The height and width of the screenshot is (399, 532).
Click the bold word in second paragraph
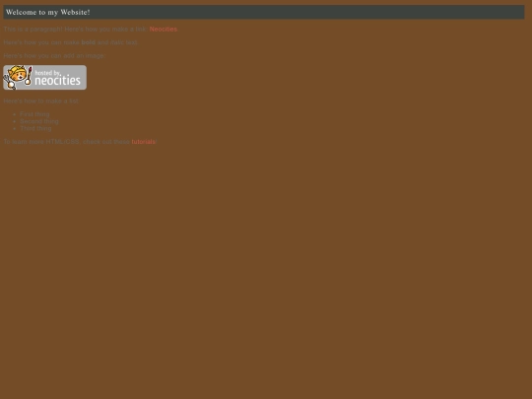coord(89,42)
